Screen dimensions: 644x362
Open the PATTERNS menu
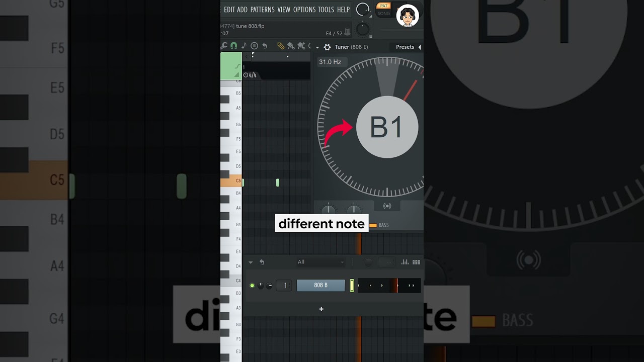(263, 10)
